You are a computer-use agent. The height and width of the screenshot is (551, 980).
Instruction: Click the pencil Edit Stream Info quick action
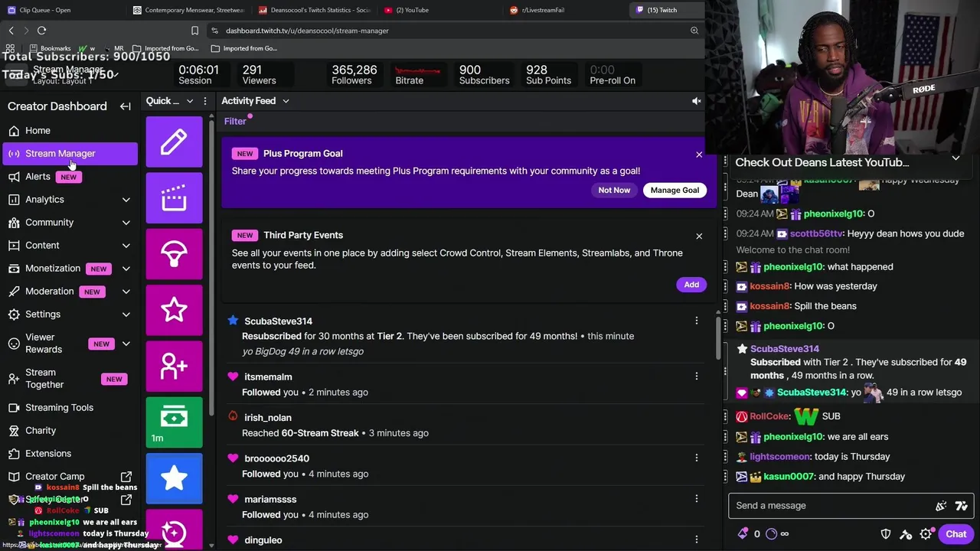(x=174, y=142)
